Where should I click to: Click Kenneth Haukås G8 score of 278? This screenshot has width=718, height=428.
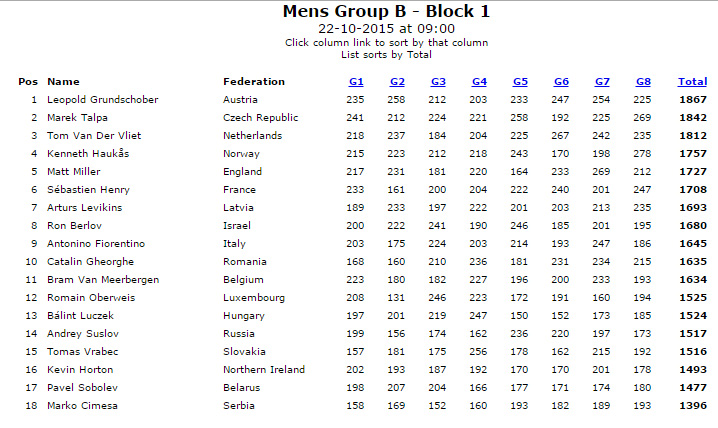[x=642, y=154]
